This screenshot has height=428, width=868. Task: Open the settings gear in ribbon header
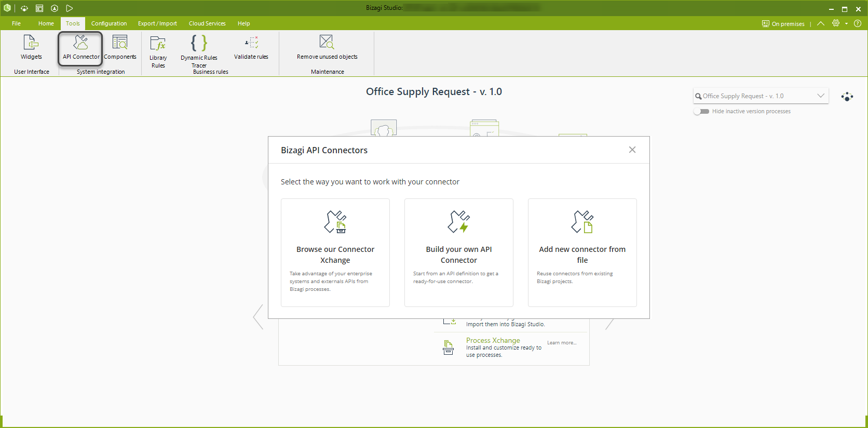(x=836, y=23)
